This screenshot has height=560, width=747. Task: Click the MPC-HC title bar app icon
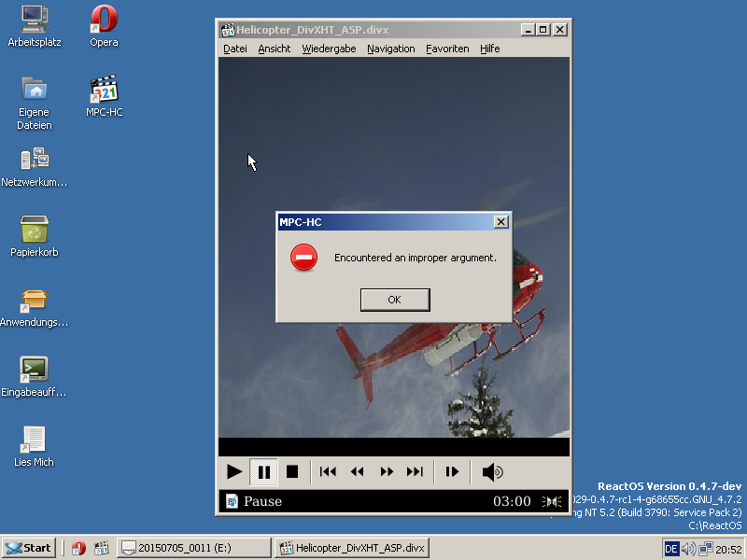pos(228,30)
